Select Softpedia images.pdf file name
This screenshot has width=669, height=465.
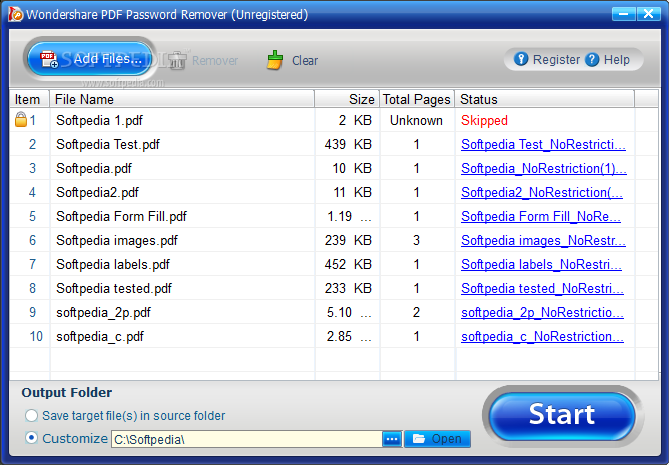click(x=117, y=241)
